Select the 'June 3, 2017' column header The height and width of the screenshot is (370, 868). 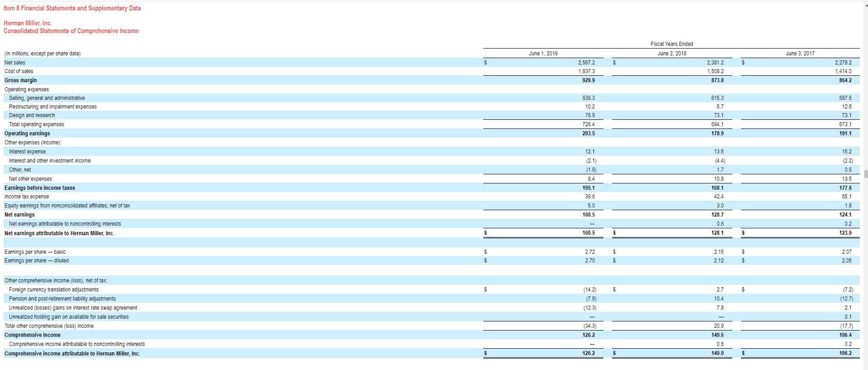tap(800, 54)
